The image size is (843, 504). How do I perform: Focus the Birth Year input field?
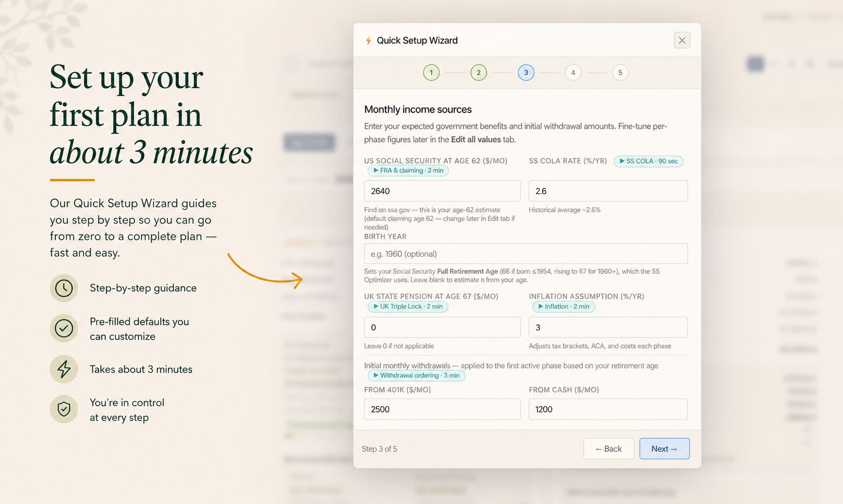pyautogui.click(x=526, y=254)
